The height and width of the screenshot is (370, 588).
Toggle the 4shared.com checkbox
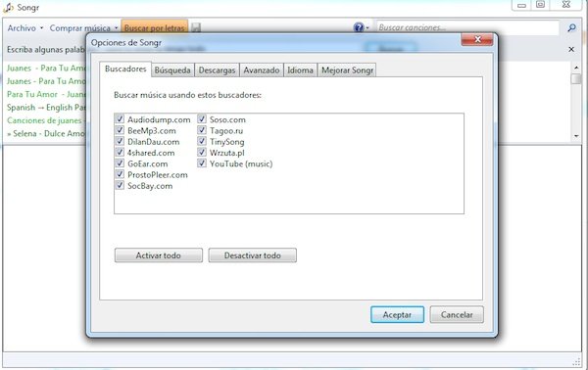(120, 153)
